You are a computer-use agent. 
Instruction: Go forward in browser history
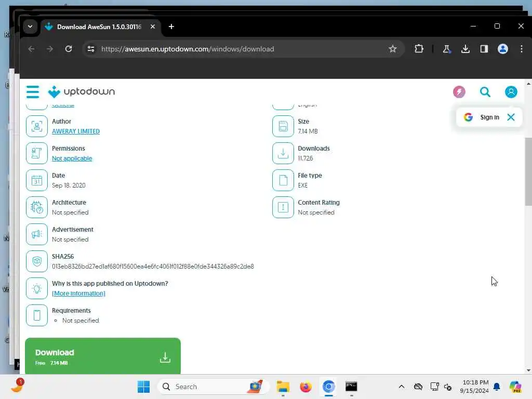(50, 49)
